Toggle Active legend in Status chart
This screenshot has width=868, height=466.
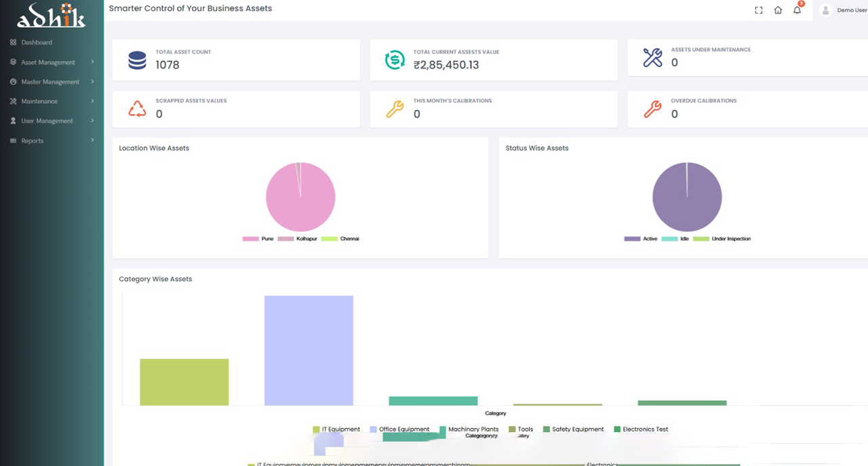641,239
